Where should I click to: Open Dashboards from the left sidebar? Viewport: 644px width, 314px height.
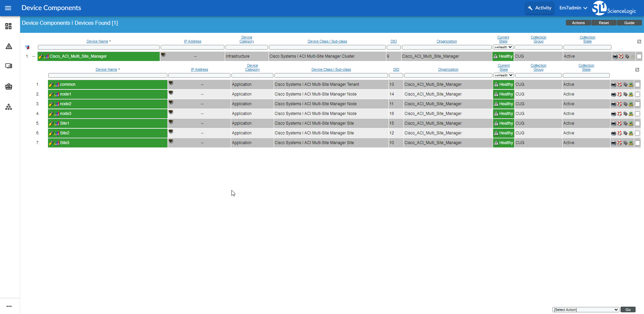click(9, 26)
